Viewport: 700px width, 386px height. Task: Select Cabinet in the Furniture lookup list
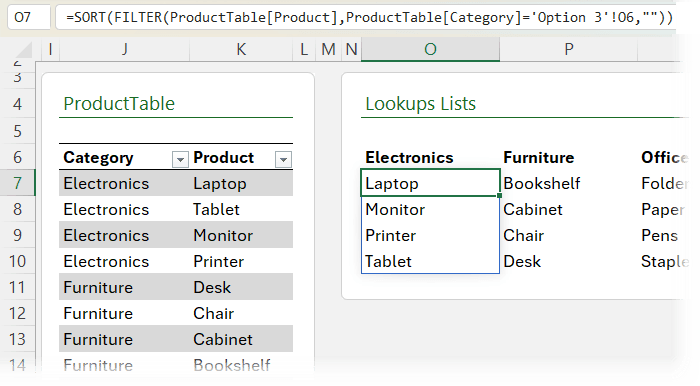click(x=568, y=209)
